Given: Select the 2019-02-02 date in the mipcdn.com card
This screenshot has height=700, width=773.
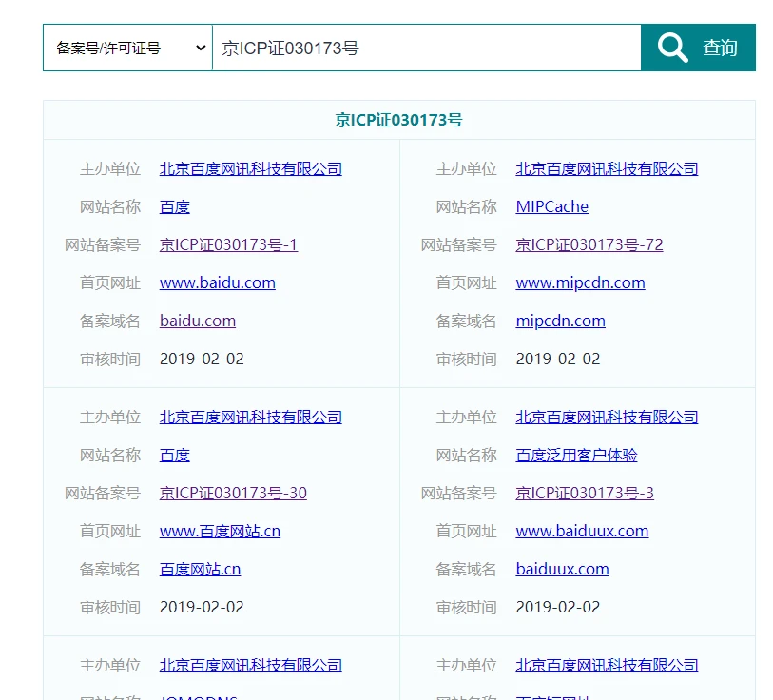Looking at the screenshot, I should (558, 359).
